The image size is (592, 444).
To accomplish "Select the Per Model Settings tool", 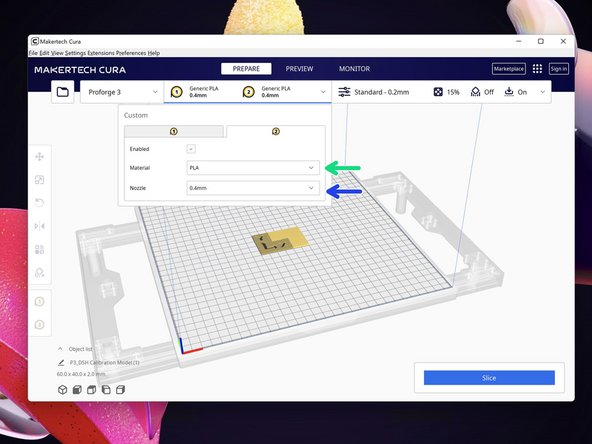I will click(x=40, y=249).
